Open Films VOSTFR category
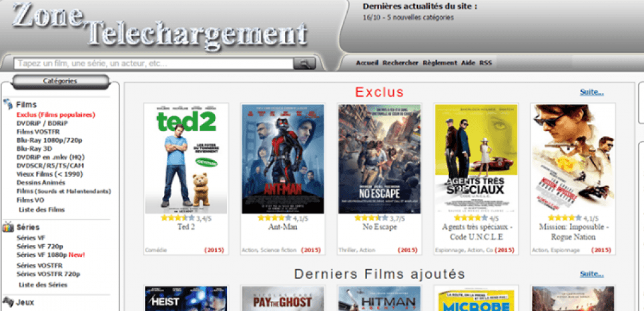This screenshot has height=311, width=644. coord(38,132)
